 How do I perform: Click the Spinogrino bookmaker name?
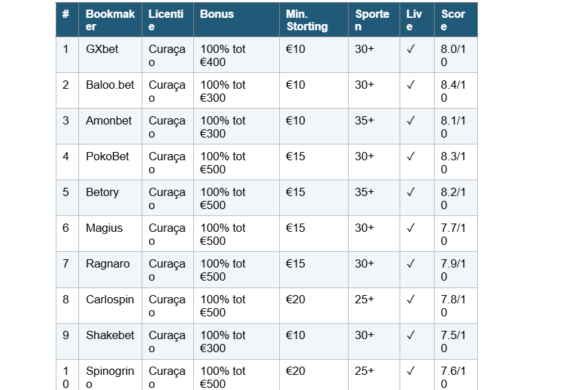[x=109, y=377]
